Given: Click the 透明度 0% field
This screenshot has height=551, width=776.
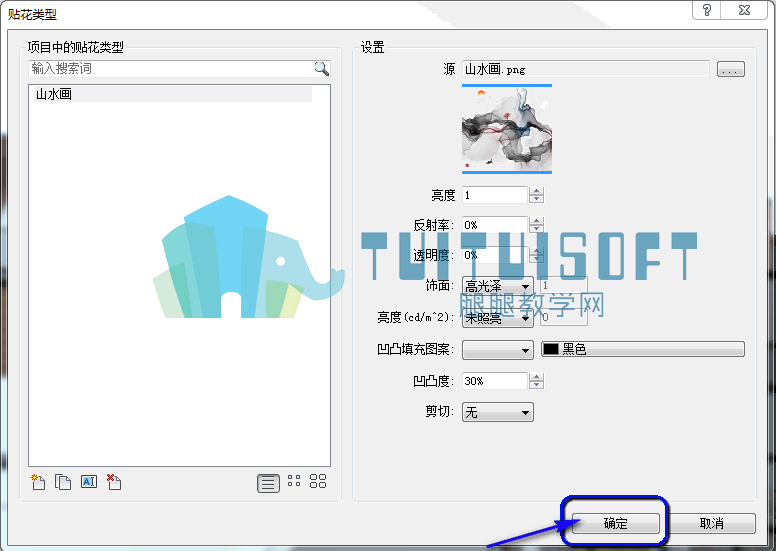Looking at the screenshot, I should 494,255.
